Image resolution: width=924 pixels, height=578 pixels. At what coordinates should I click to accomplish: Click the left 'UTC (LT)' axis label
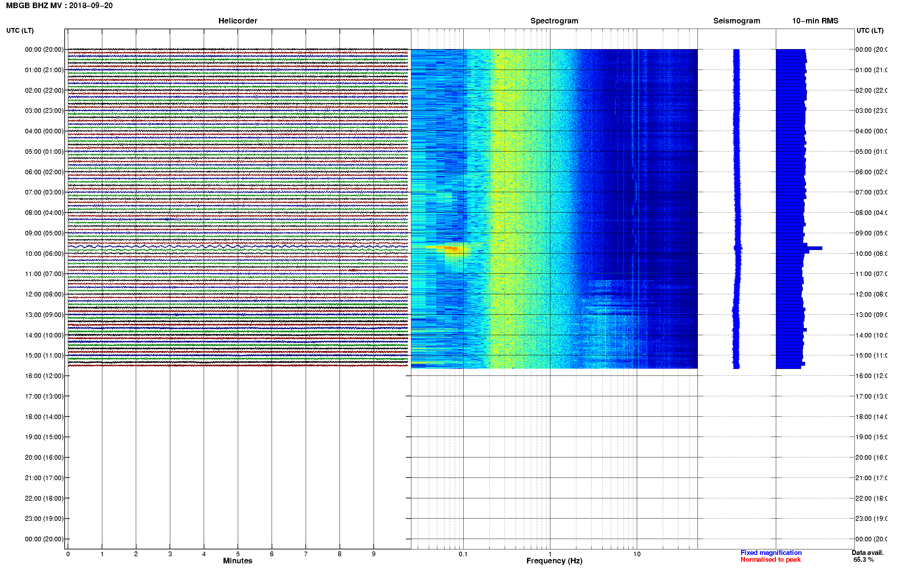[20, 31]
